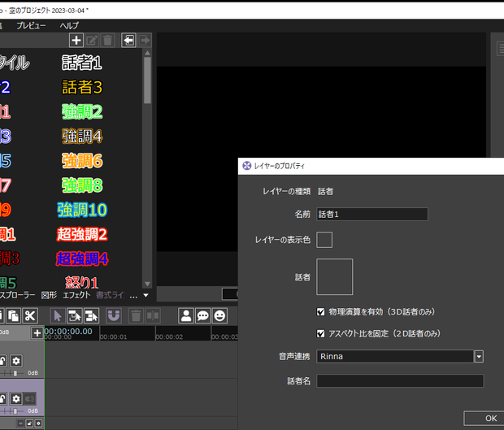Click the list icon at top right edge
Screen dimensions: 504x430
[x=501, y=49]
